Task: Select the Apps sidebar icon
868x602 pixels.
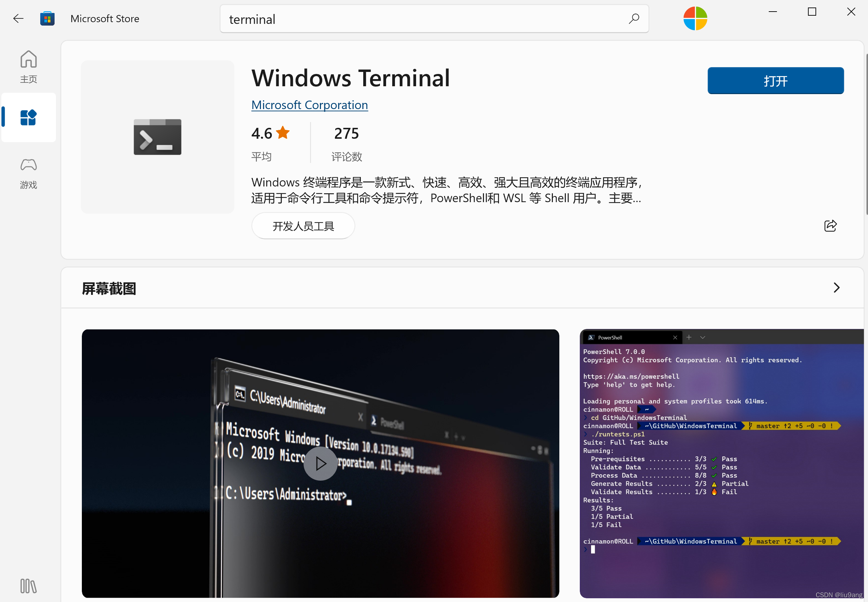Action: [x=28, y=117]
